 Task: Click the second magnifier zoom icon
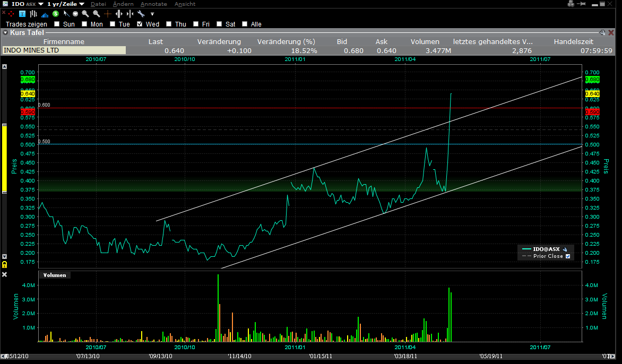pyautogui.click(x=97, y=14)
